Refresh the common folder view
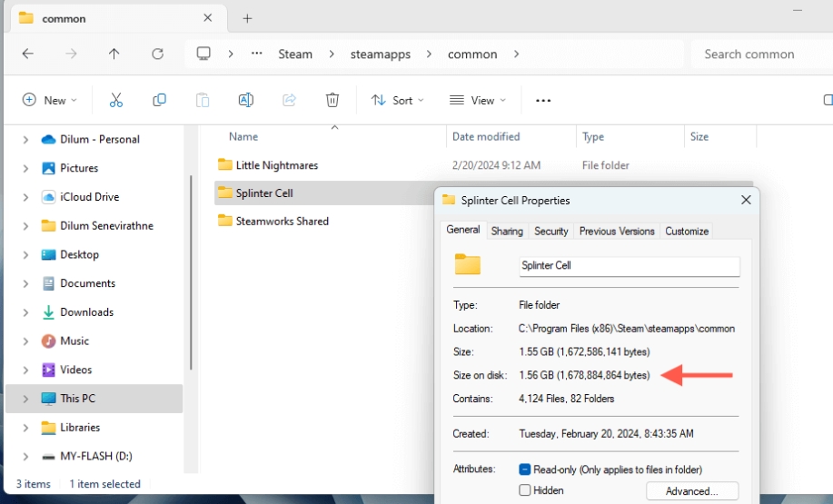Screen dimensions: 833x504 [157, 54]
